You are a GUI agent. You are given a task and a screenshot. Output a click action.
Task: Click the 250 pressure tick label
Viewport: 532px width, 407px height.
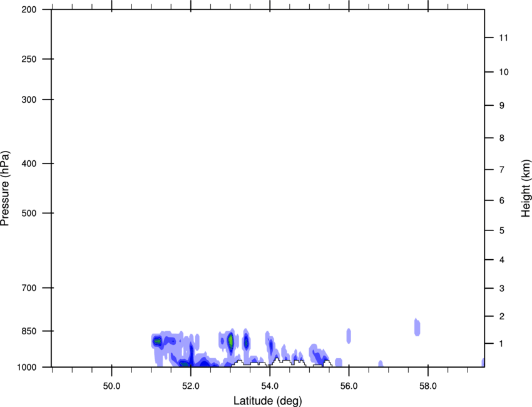point(29,59)
